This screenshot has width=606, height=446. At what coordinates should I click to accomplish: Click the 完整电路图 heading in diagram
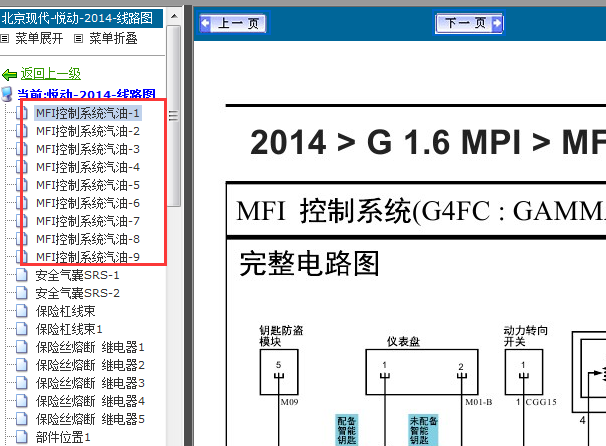point(309,264)
